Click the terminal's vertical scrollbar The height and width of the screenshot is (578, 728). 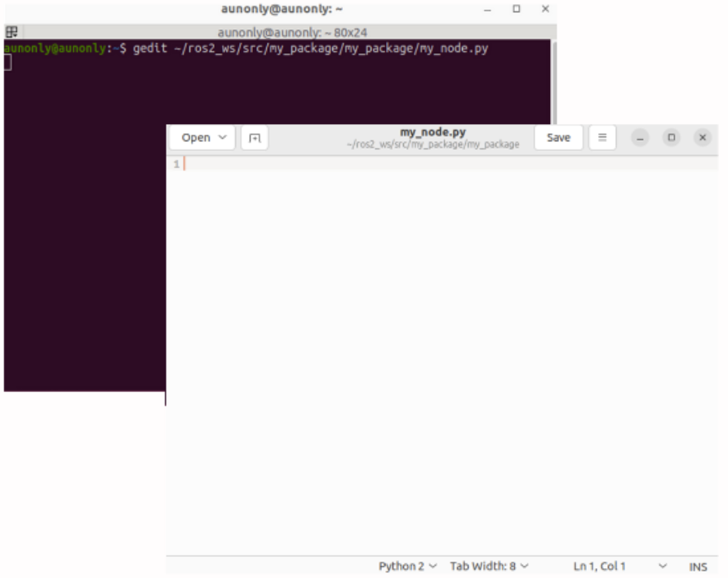point(554,82)
